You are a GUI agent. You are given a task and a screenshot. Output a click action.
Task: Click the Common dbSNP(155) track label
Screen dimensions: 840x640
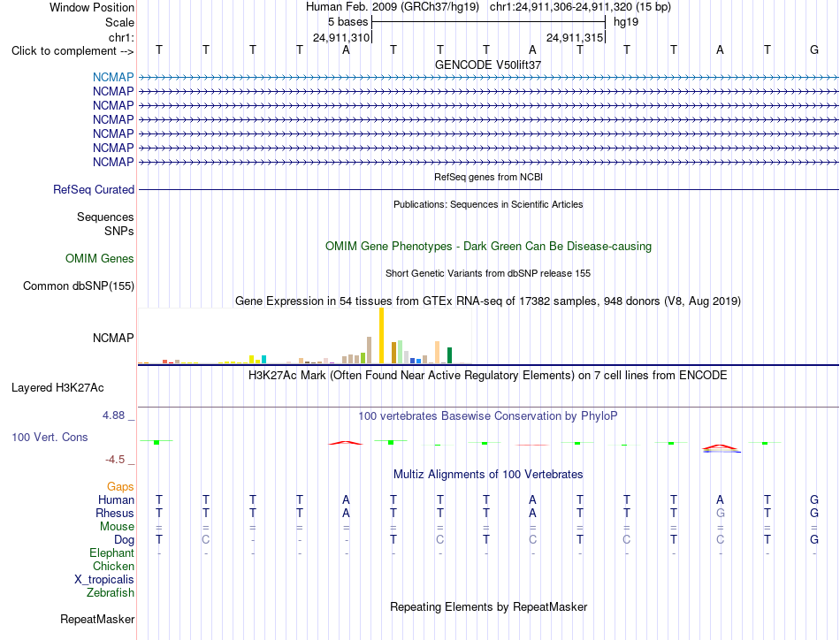click(x=79, y=286)
